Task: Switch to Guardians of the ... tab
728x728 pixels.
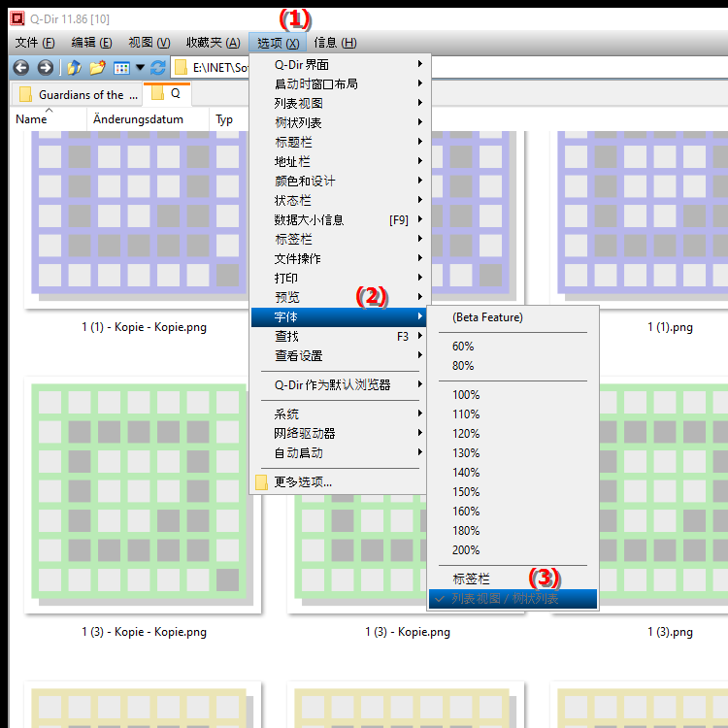Action: pyautogui.click(x=77, y=95)
